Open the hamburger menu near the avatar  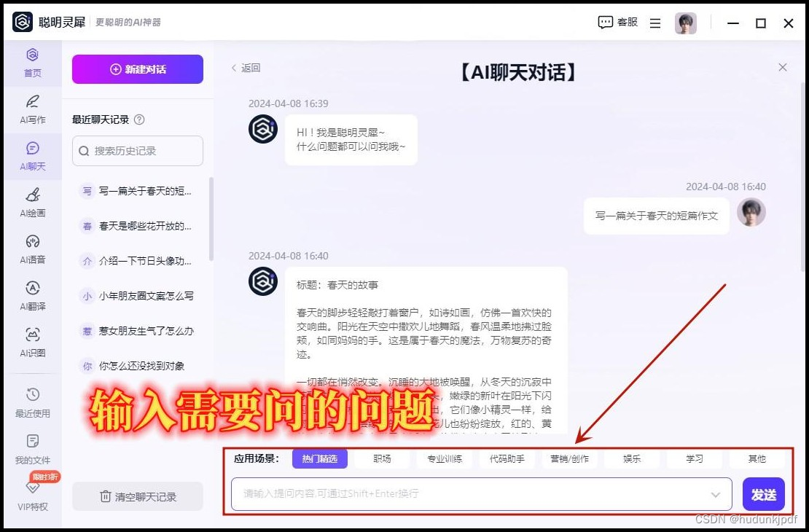tap(655, 23)
